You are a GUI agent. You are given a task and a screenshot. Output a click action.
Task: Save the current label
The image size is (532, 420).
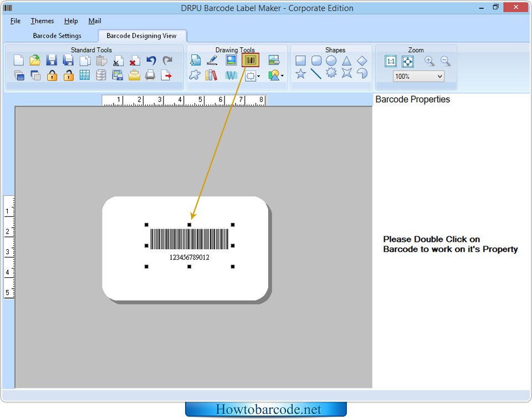[x=52, y=60]
